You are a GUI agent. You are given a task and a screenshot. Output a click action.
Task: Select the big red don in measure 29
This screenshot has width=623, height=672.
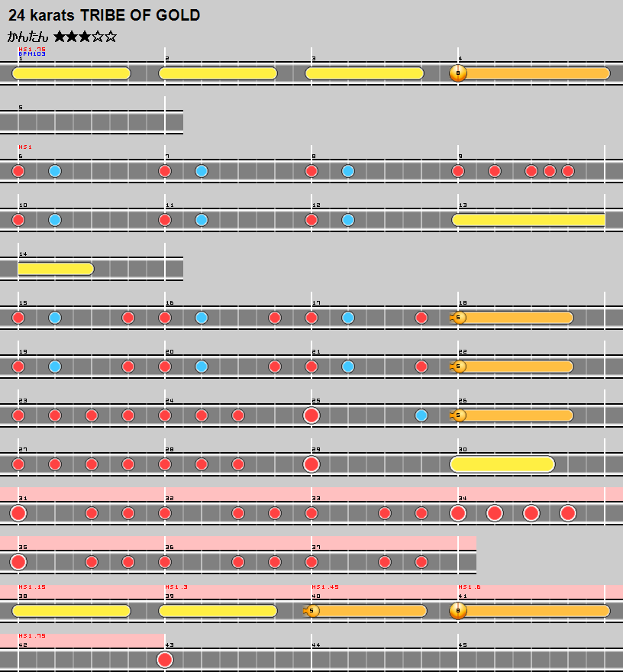click(311, 464)
